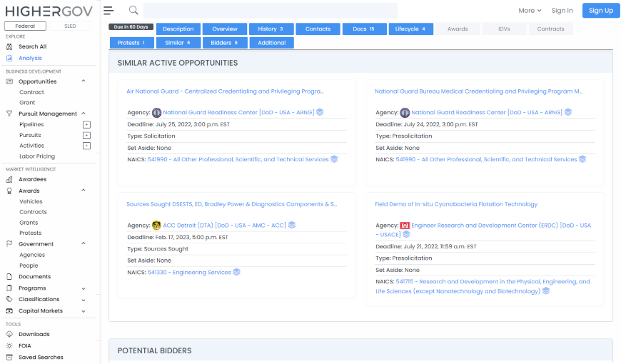Click the Awards ribbon icon
This screenshot has width=621, height=364.
pyautogui.click(x=9, y=191)
